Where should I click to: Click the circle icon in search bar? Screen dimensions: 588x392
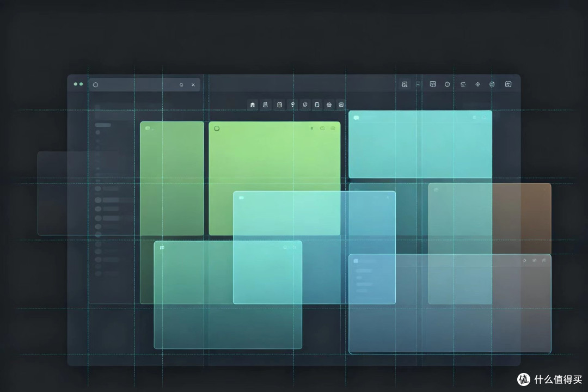pyautogui.click(x=96, y=85)
